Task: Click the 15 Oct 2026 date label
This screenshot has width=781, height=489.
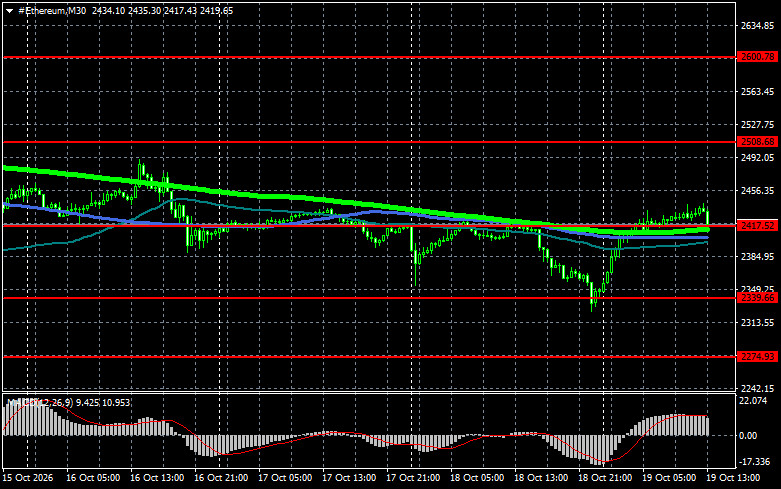Action: [x=27, y=478]
